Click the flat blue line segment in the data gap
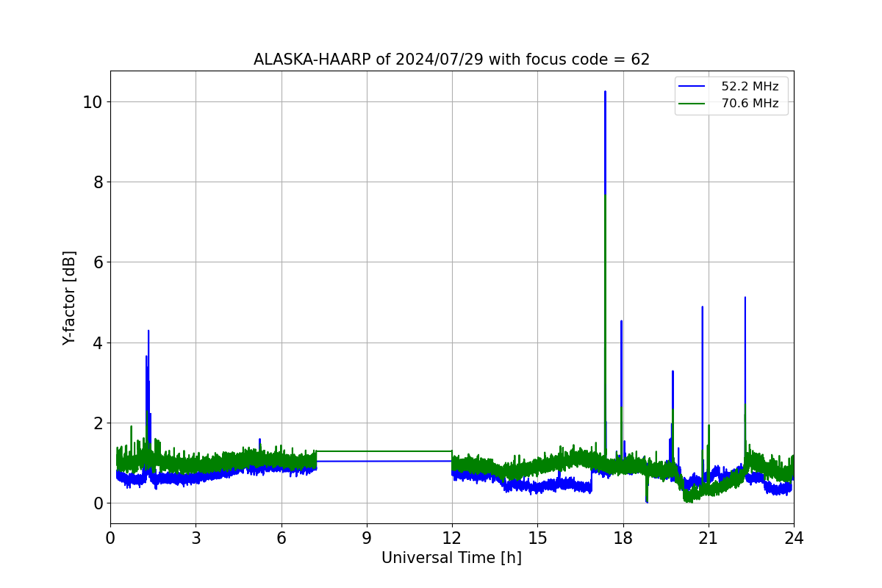This screenshot has height=588, width=882. click(x=384, y=461)
